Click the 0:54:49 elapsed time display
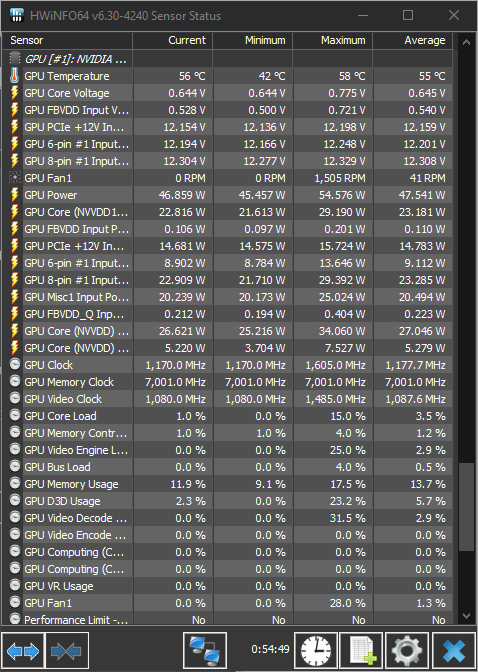Image resolution: width=478 pixels, height=672 pixels. pyautogui.click(x=270, y=649)
